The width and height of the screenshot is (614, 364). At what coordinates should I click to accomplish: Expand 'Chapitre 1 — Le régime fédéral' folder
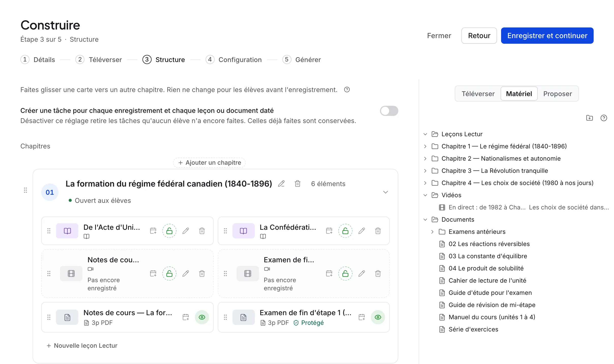click(425, 146)
